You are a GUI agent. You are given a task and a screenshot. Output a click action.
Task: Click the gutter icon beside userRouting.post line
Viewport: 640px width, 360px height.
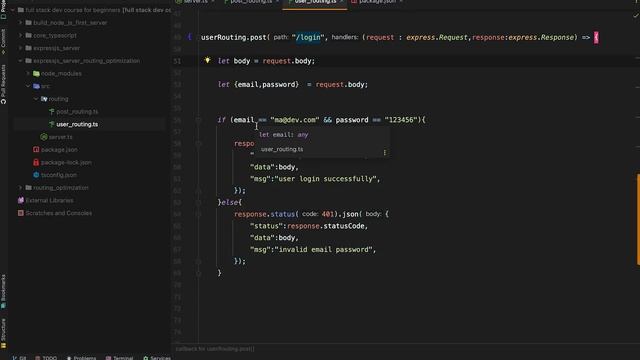[x=189, y=37]
